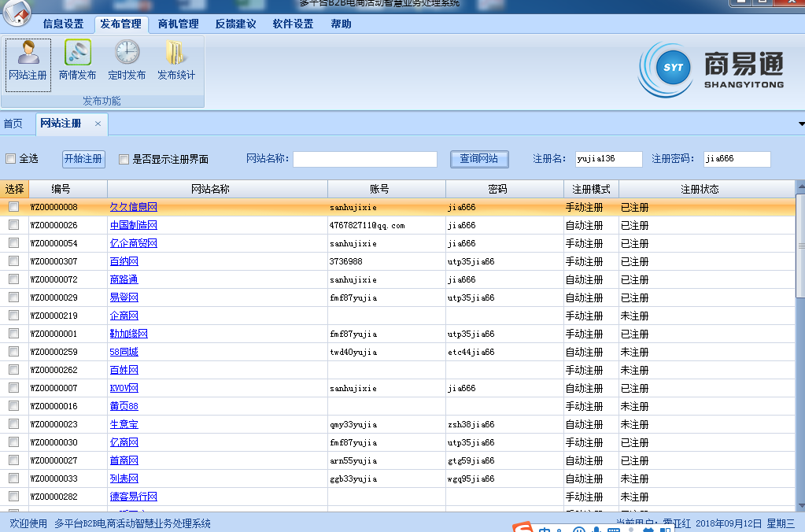This screenshot has width=805, height=532.
Task: Sort by the 注册模式 column header
Action: pyautogui.click(x=592, y=189)
